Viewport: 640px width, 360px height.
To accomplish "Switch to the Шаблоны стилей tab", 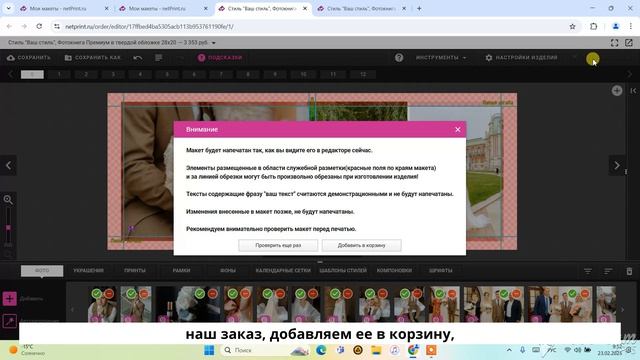I will point(343,271).
